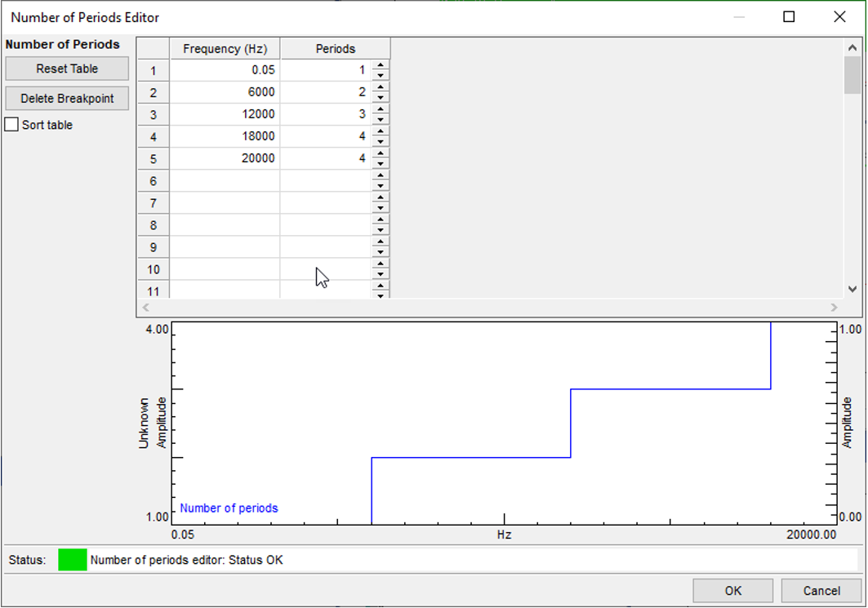Click the Frequency (Hz) column header

[225, 49]
